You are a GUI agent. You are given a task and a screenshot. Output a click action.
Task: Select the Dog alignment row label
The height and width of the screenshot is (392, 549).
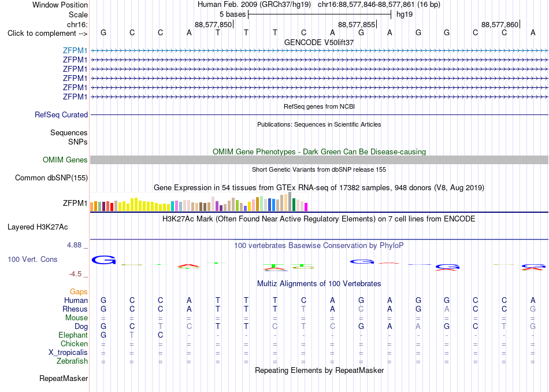point(81,327)
